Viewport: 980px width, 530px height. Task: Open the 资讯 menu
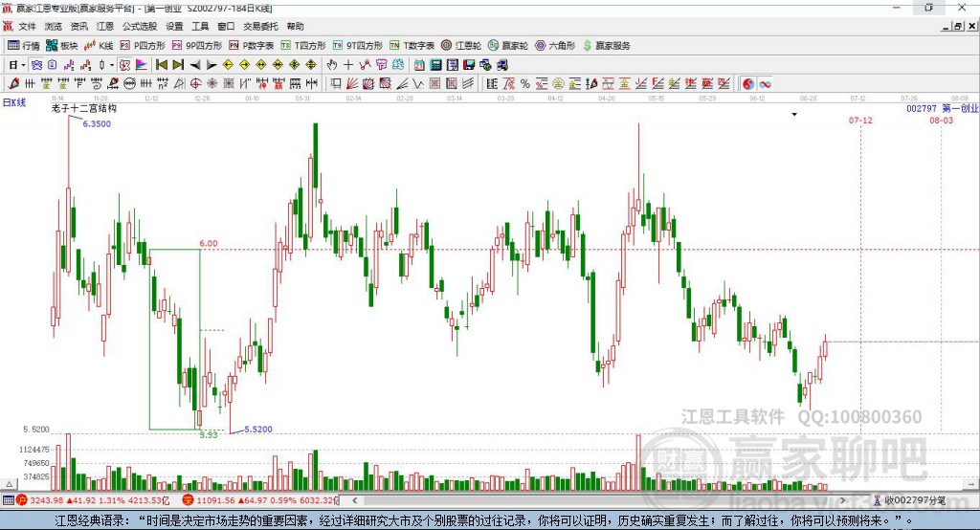click(79, 26)
